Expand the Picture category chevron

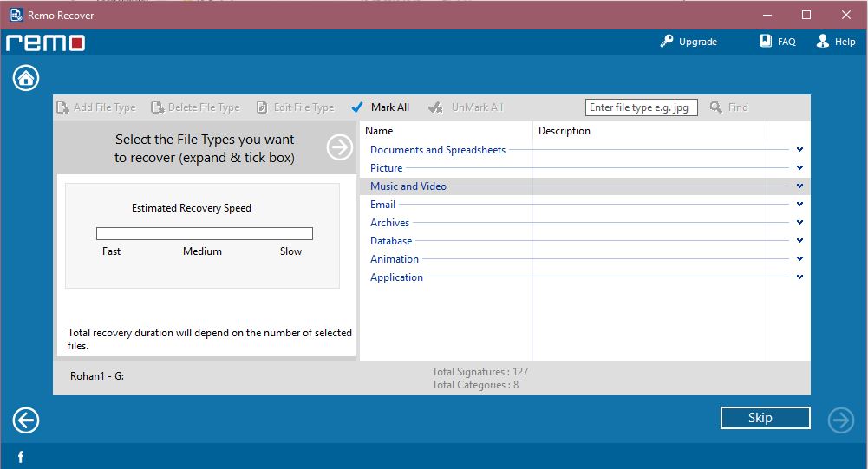[799, 168]
